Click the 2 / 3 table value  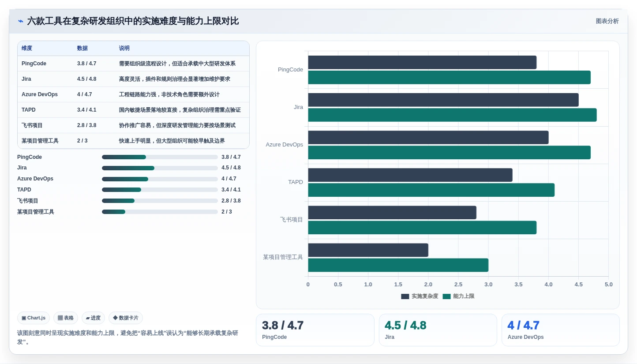click(x=82, y=141)
